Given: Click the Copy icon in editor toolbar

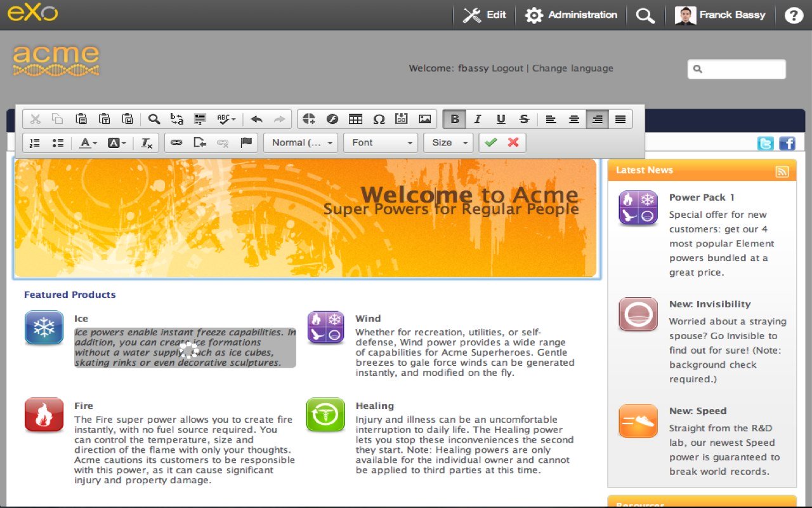Looking at the screenshot, I should pos(58,119).
